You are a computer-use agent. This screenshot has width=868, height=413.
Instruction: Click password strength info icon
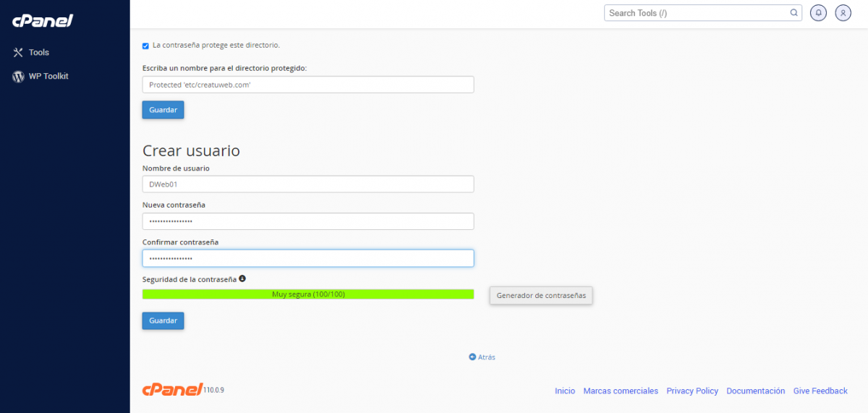pyautogui.click(x=242, y=278)
